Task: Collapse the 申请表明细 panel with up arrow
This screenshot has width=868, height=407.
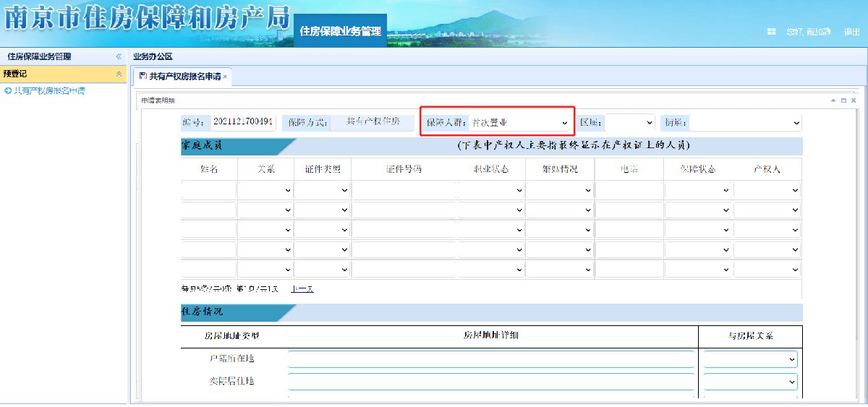Action: point(833,100)
